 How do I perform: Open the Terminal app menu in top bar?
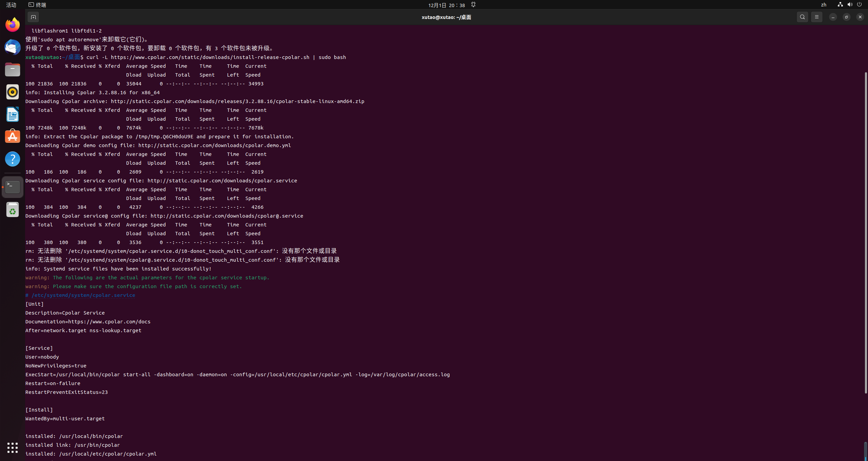click(x=37, y=5)
